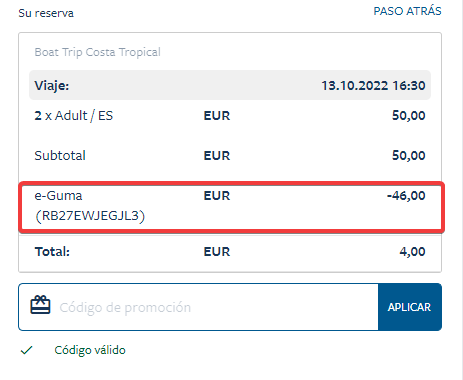
Task: Select the 2 x Adult / ES line
Action: tap(230, 116)
